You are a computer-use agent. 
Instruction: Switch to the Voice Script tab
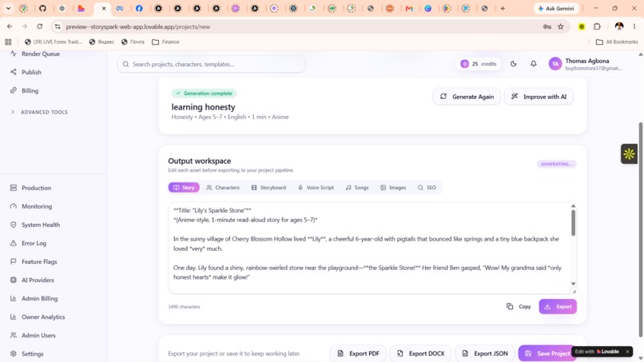point(316,187)
